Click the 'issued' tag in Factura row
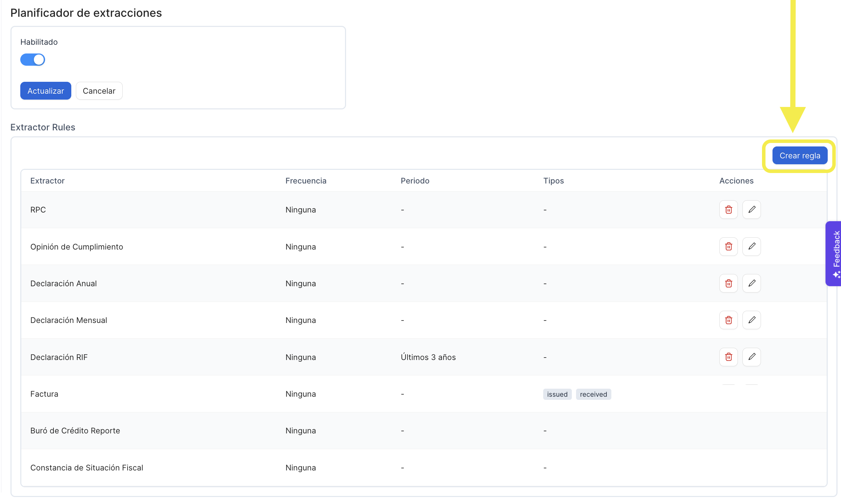 pos(557,394)
